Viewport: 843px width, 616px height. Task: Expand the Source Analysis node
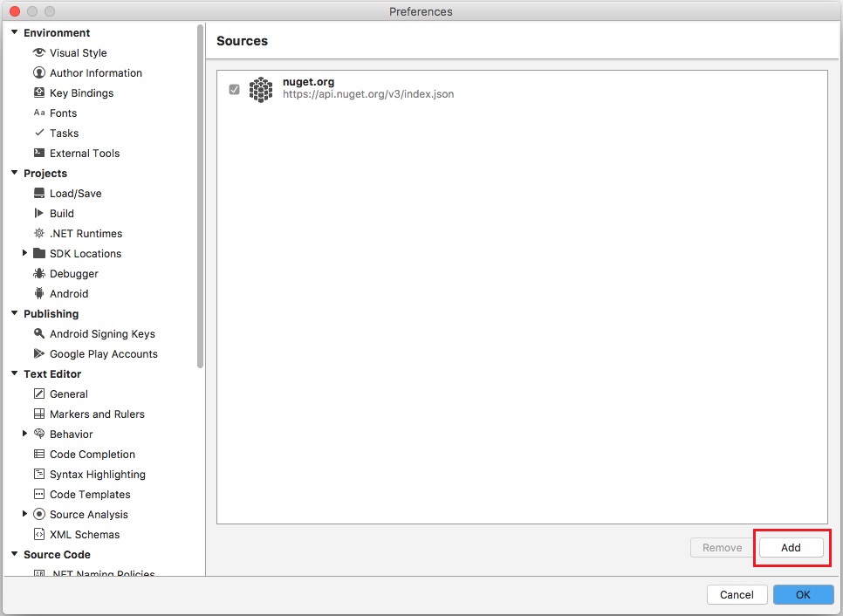(x=24, y=515)
